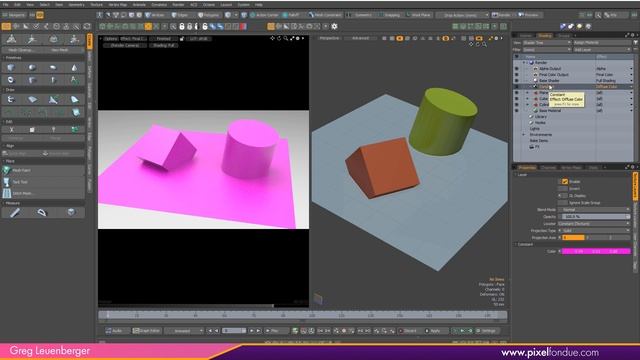Click the lock icon in preview toolbar
Image resolution: width=640 pixels, height=360 pixels.
tap(182, 39)
